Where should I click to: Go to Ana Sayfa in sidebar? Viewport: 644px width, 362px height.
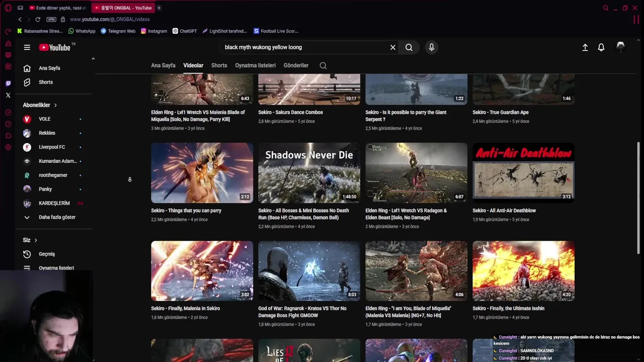coord(53,68)
